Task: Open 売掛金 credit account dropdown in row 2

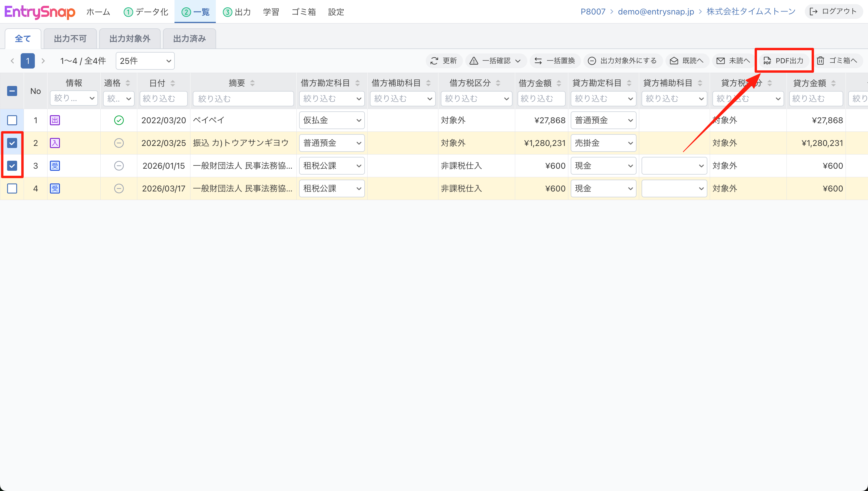Action: [603, 143]
